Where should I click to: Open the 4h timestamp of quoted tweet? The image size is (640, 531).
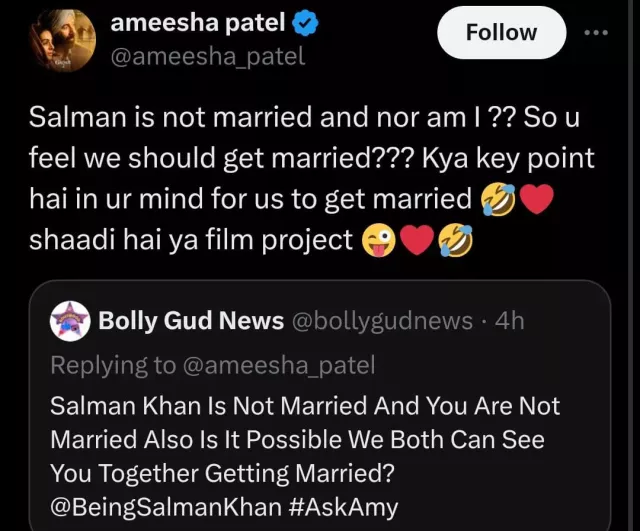(x=510, y=321)
